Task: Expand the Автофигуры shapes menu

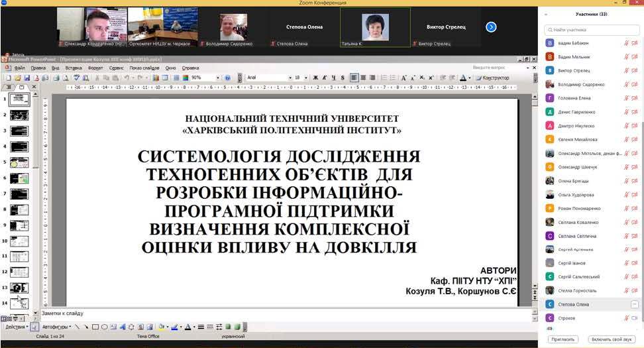Action: click(56, 327)
